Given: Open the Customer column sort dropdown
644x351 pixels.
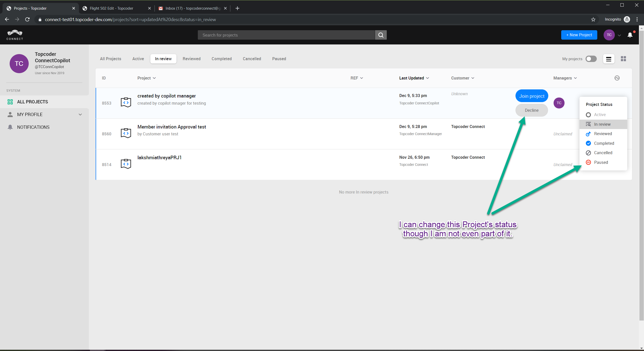Looking at the screenshot, I should point(462,78).
